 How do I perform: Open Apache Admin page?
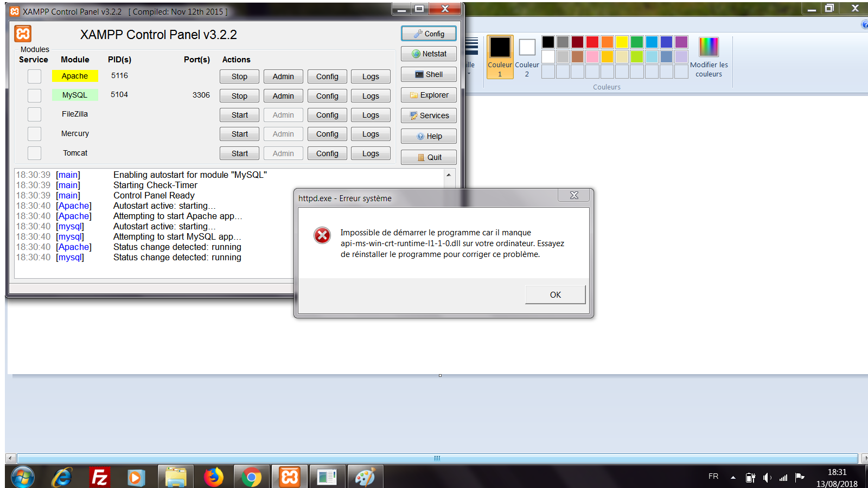[x=283, y=76]
